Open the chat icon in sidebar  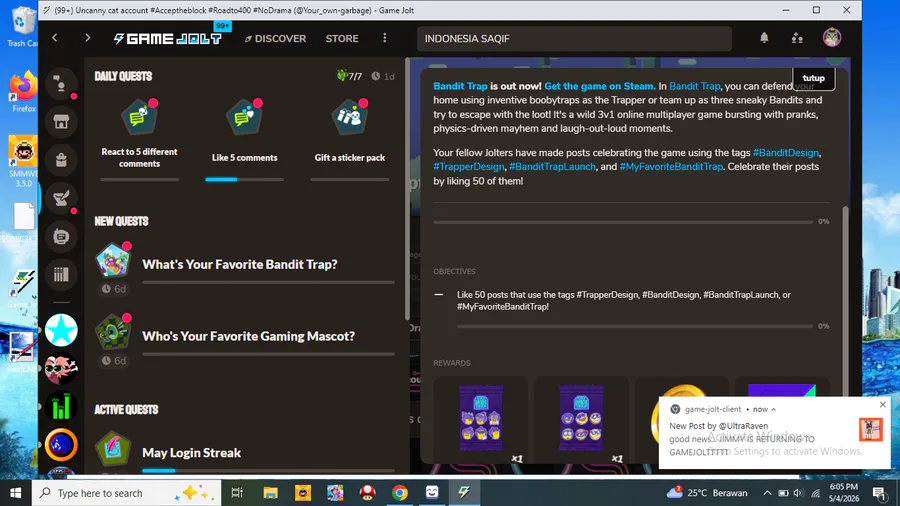[61, 236]
